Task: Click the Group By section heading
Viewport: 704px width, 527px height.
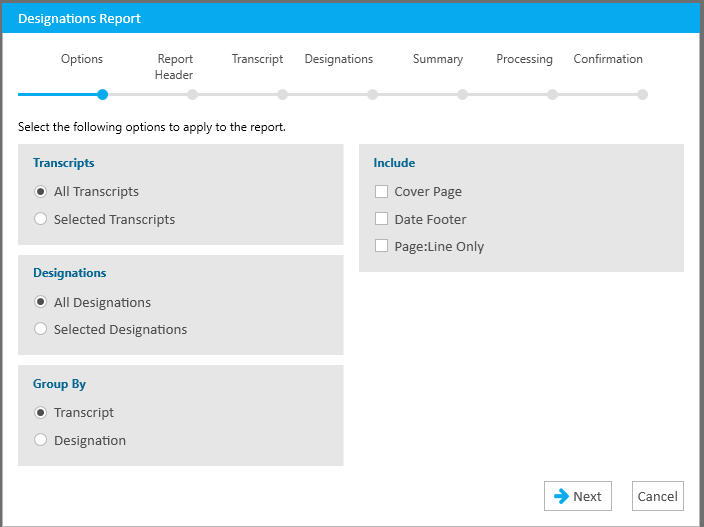Action: [59, 384]
